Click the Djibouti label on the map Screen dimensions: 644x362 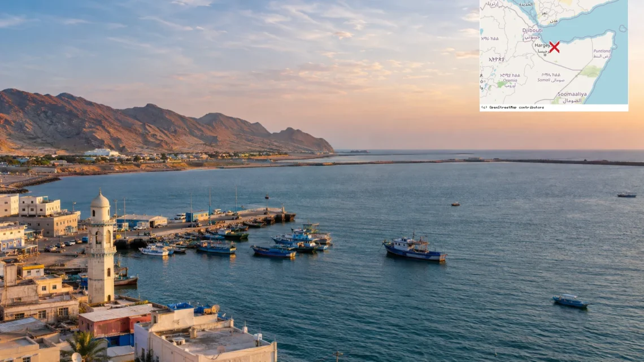pyautogui.click(x=532, y=30)
